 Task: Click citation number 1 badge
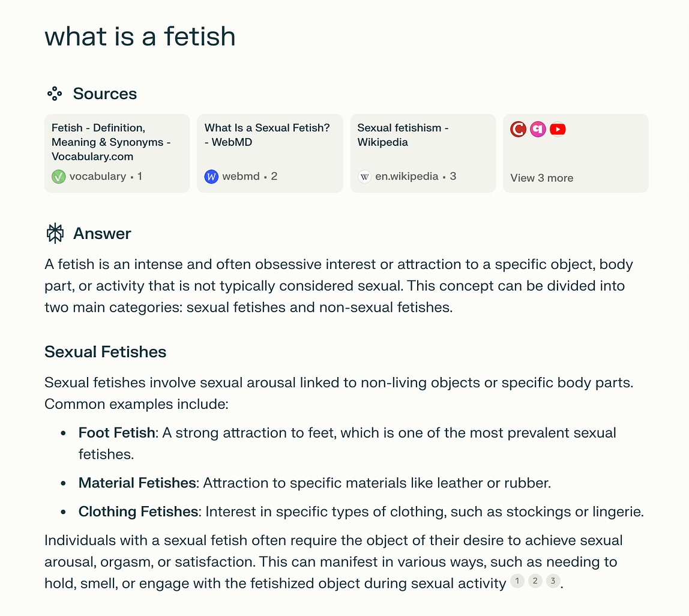click(x=517, y=581)
